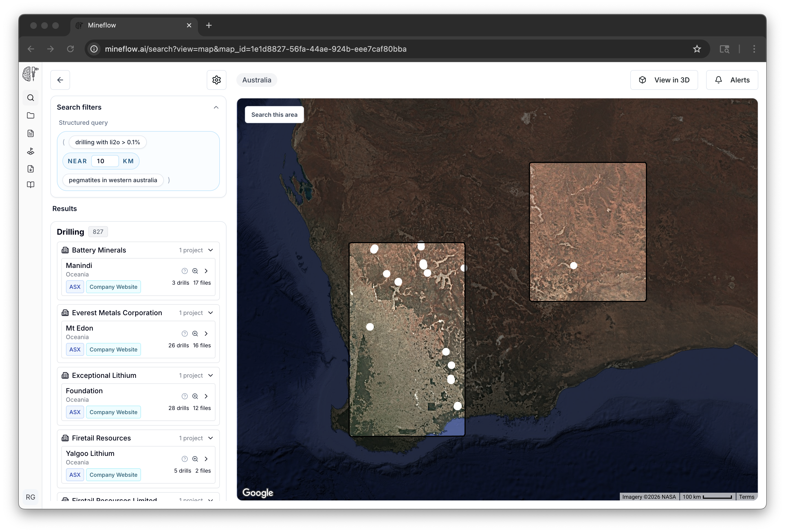Open the file download icon in sidebar
This screenshot has height=532, width=785.
[x=31, y=169]
